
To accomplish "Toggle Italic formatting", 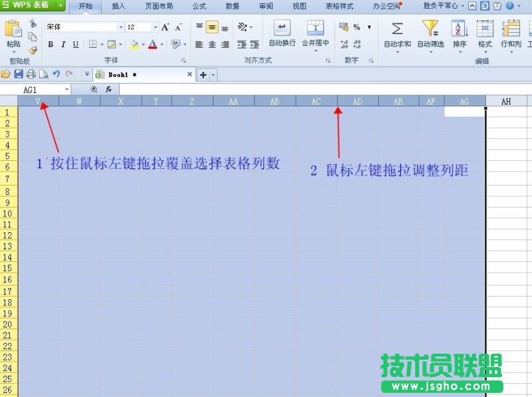I will tap(63, 45).
